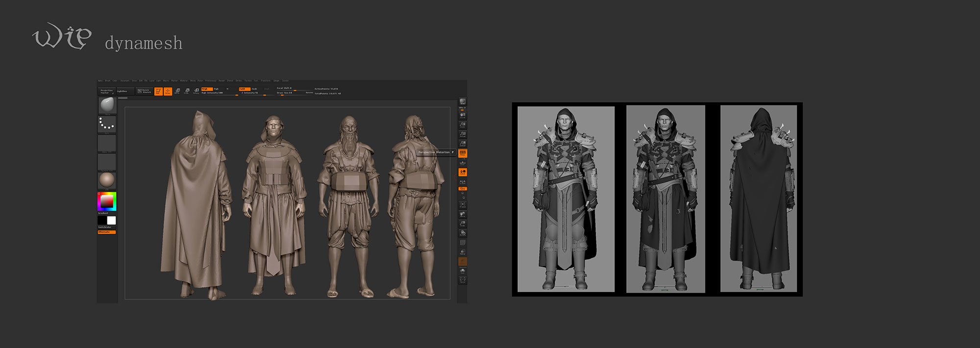Toggle the Draw mode button
Screen dimensions: 980x348
[x=168, y=91]
